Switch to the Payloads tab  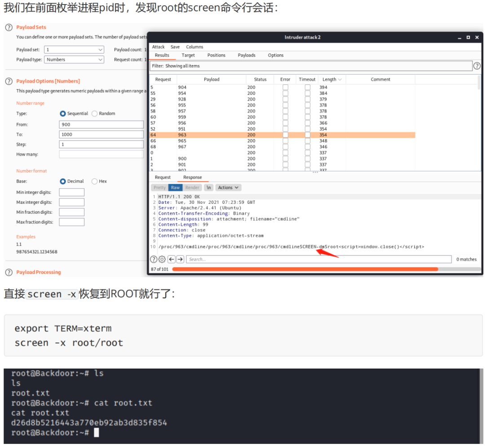(247, 55)
